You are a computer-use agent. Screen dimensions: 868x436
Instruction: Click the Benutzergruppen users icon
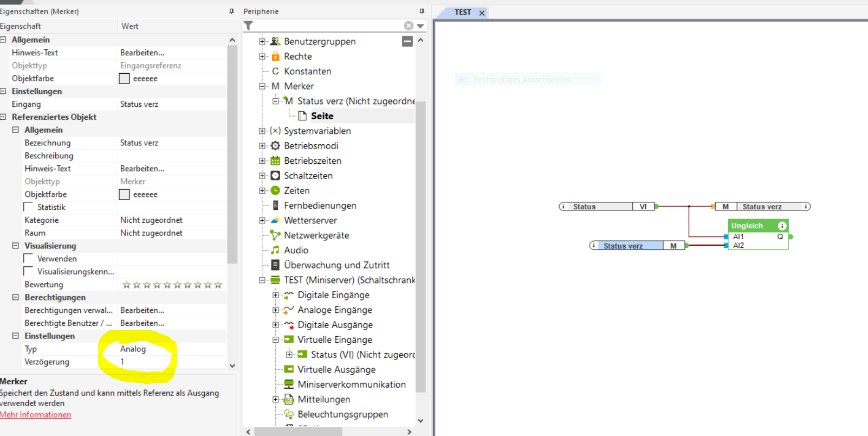coord(275,41)
